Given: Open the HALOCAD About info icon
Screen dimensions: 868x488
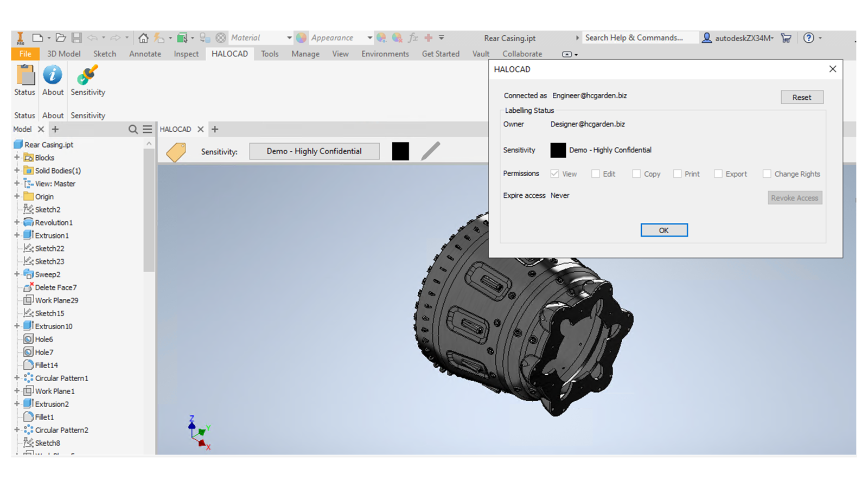Looking at the screenshot, I should pos(53,75).
